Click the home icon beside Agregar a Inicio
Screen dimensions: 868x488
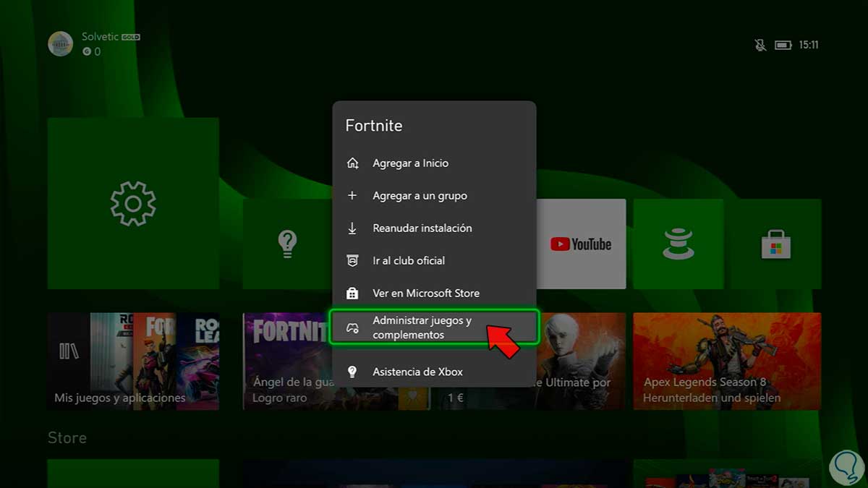[x=352, y=163]
